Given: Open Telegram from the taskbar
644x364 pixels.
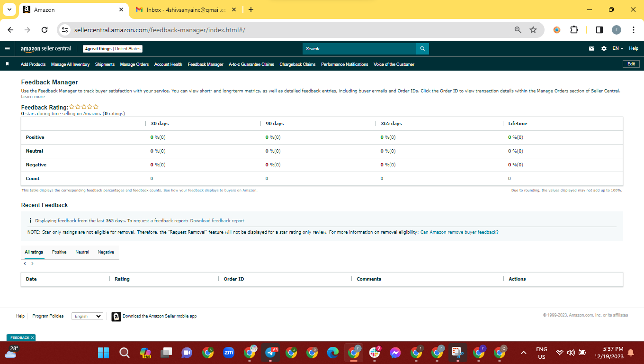Looking at the screenshot, I should (270, 353).
